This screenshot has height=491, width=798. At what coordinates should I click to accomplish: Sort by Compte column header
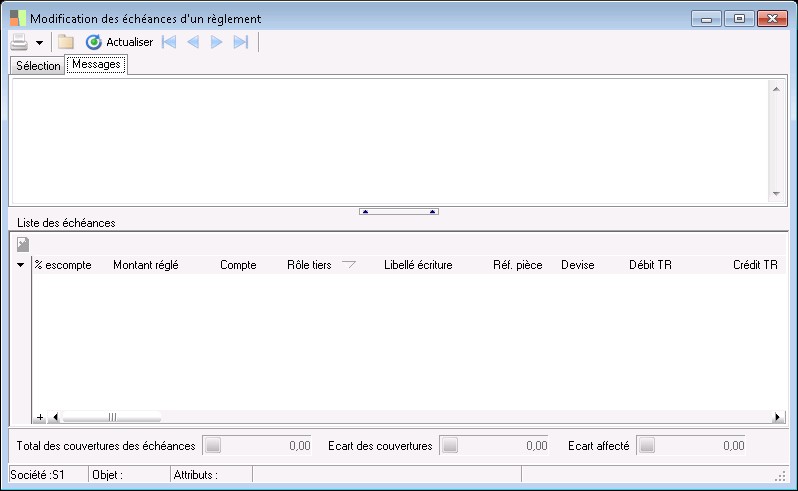pyautogui.click(x=238, y=265)
